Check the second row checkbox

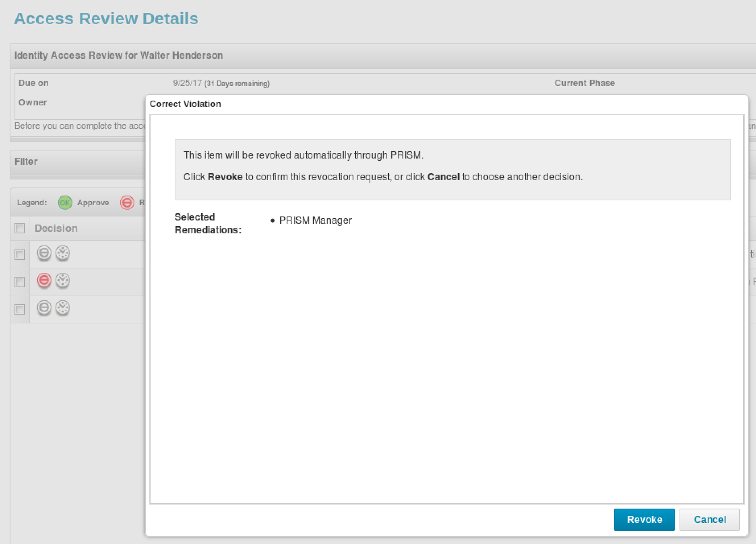[x=20, y=282]
